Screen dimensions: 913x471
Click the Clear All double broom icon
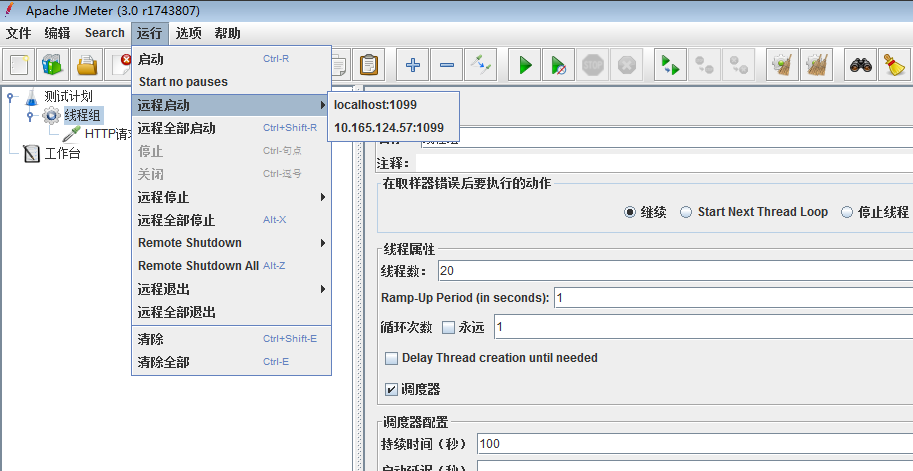(x=816, y=65)
